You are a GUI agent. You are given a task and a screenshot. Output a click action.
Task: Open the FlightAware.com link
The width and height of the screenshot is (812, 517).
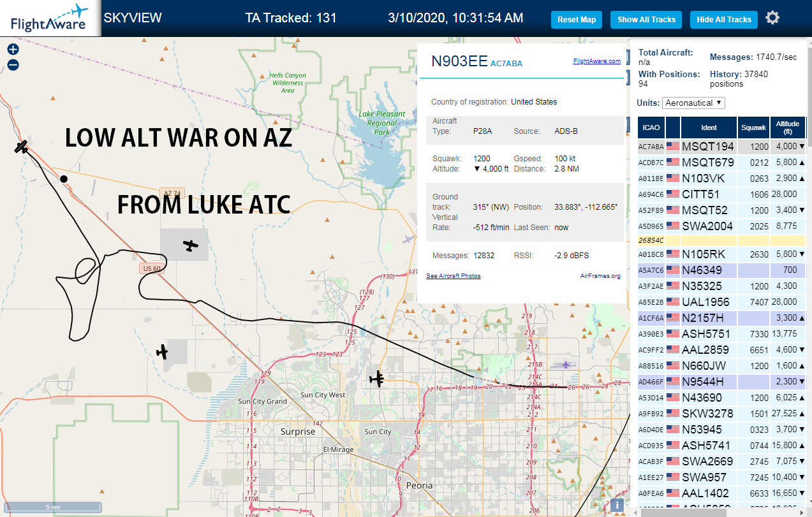(597, 61)
